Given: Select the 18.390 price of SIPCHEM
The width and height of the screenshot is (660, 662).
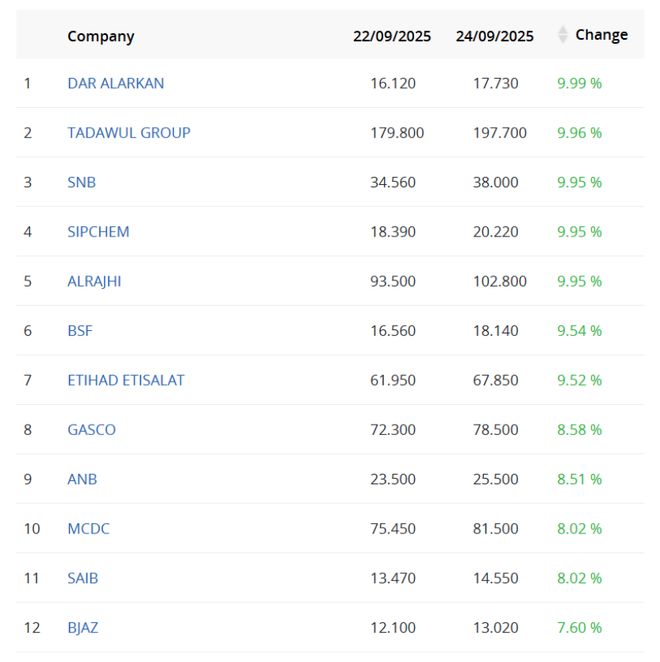Looking at the screenshot, I should tap(393, 231).
